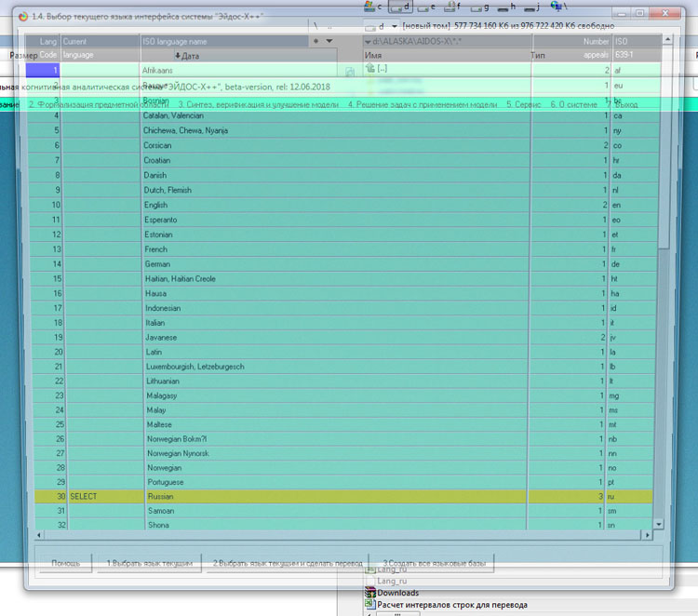This screenshot has height=616, width=698.
Task: Click the Помощь button
Action: tap(65, 564)
